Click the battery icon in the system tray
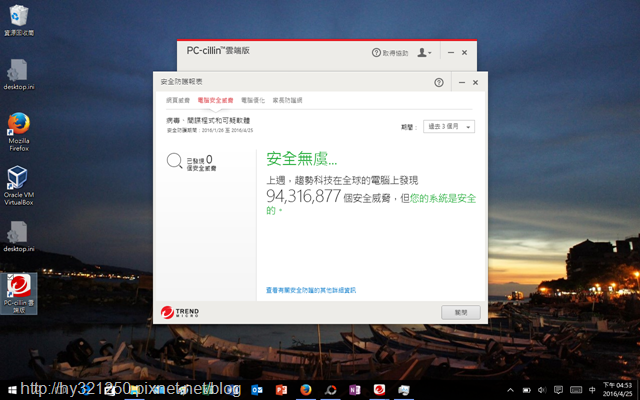This screenshot has width=640, height=400. [x=527, y=390]
